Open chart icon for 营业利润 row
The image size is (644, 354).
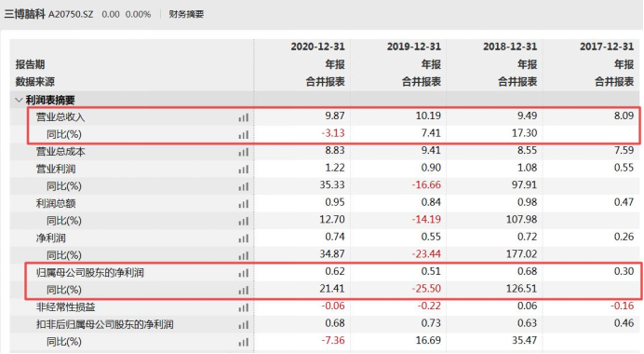click(x=244, y=170)
